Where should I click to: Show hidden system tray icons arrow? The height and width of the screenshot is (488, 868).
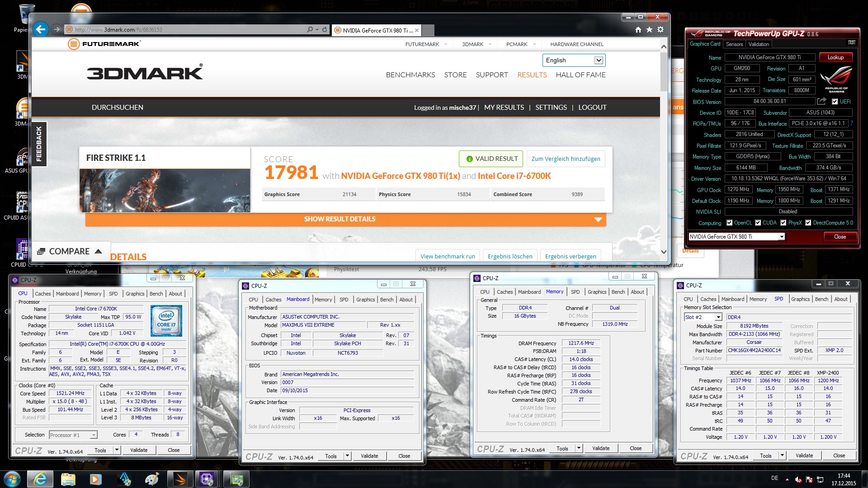(787, 479)
